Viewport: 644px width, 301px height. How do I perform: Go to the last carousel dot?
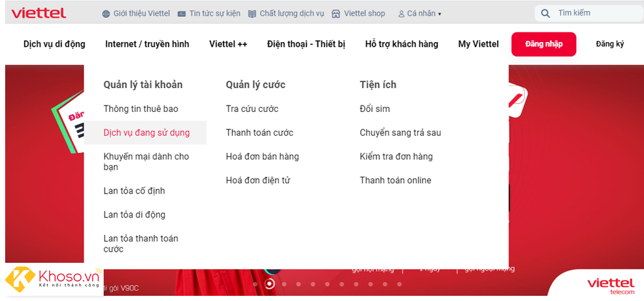(x=399, y=284)
